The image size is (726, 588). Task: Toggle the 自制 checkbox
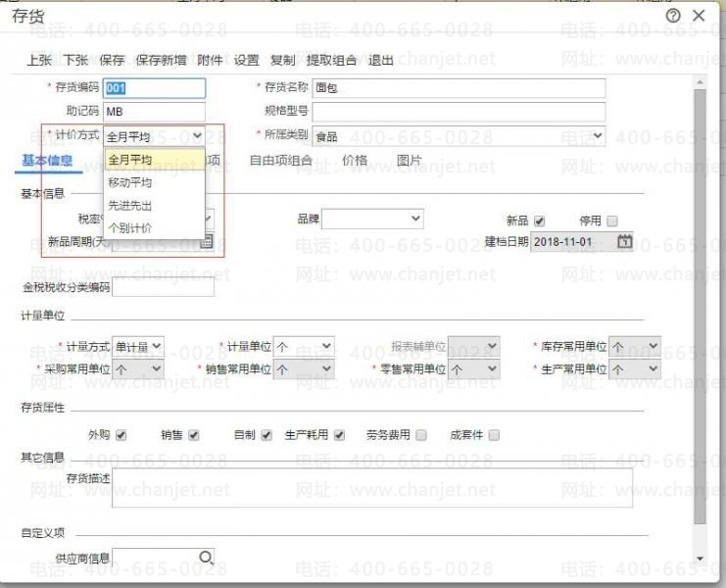pyautogui.click(x=266, y=435)
